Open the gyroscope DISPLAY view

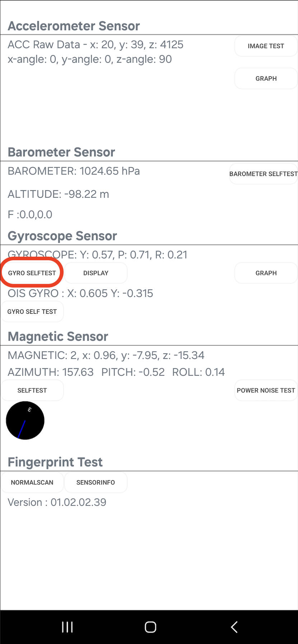[96, 273]
